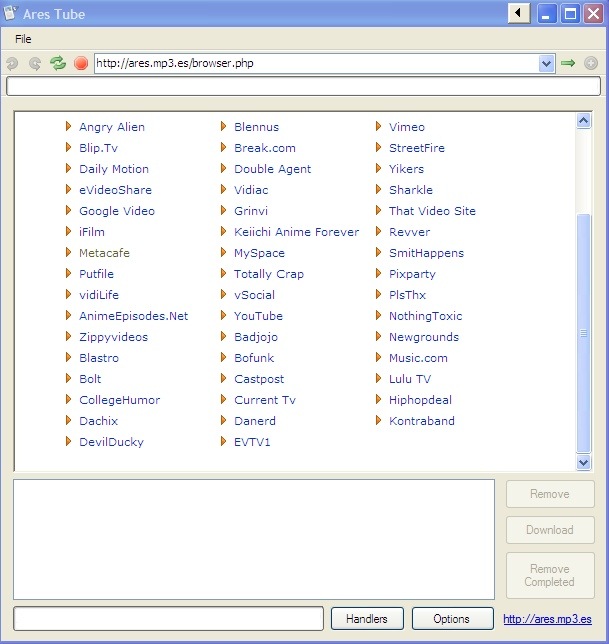Open the SmitHappens link

(x=426, y=253)
